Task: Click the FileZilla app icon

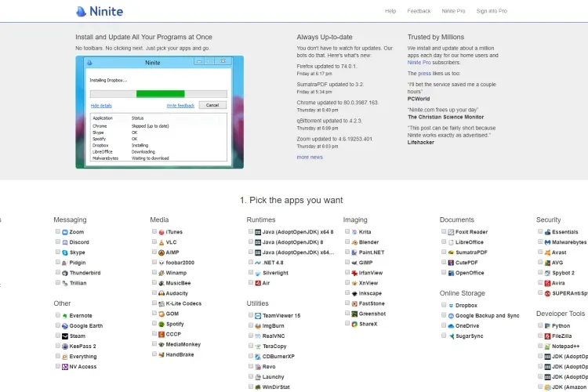Action: coord(547,336)
